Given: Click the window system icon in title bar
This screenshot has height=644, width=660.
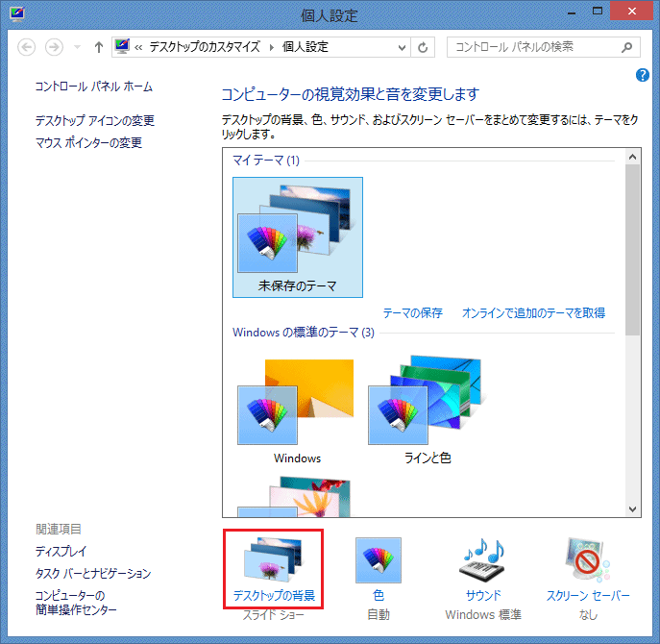Looking at the screenshot, I should click(x=17, y=13).
